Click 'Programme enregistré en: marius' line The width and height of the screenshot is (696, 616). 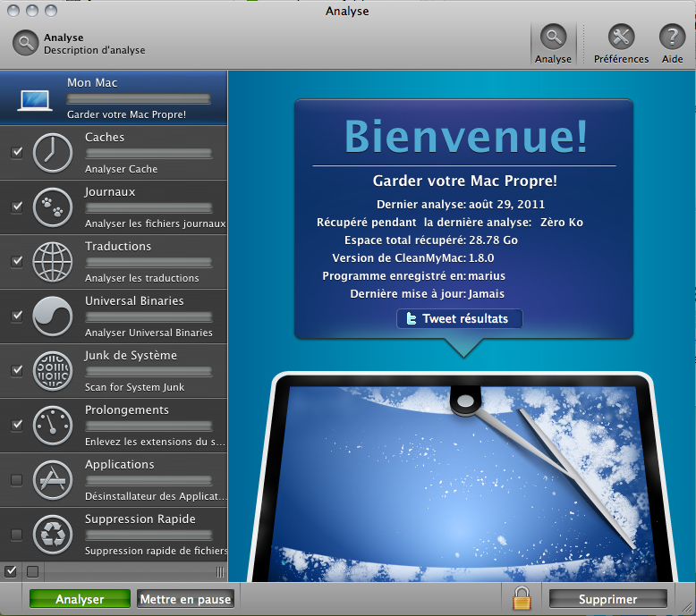(x=413, y=276)
